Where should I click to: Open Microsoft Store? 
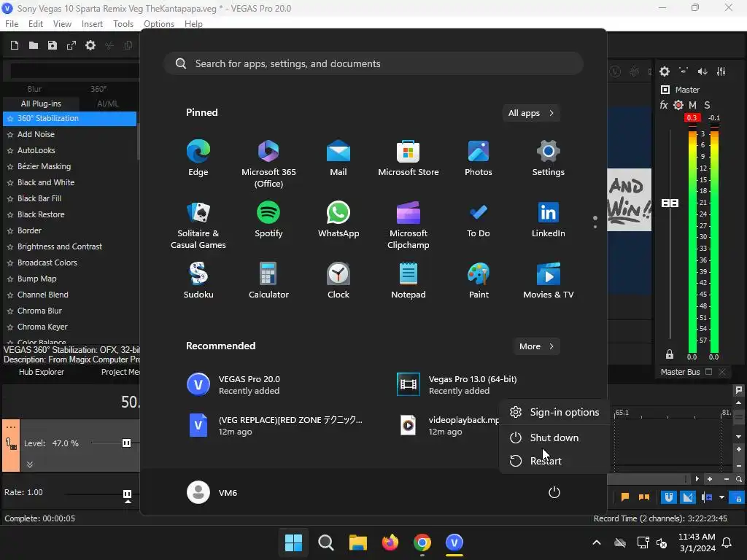click(409, 158)
